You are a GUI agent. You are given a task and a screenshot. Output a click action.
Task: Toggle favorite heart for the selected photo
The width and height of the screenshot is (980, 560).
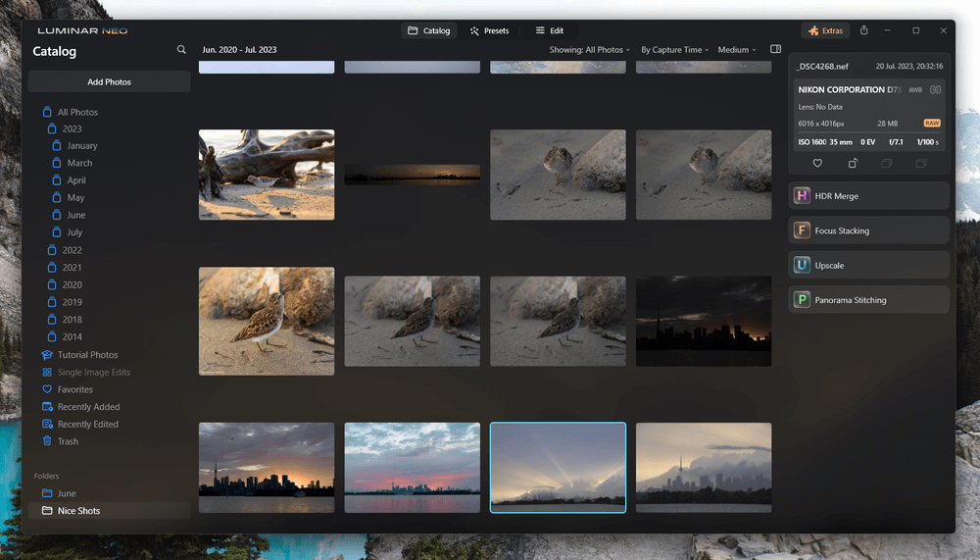click(x=818, y=164)
